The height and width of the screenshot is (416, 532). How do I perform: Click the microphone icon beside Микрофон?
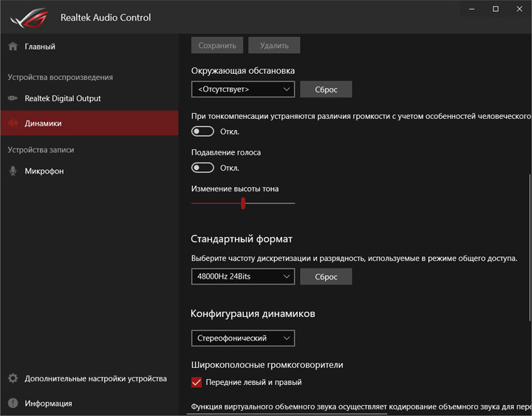coord(13,171)
